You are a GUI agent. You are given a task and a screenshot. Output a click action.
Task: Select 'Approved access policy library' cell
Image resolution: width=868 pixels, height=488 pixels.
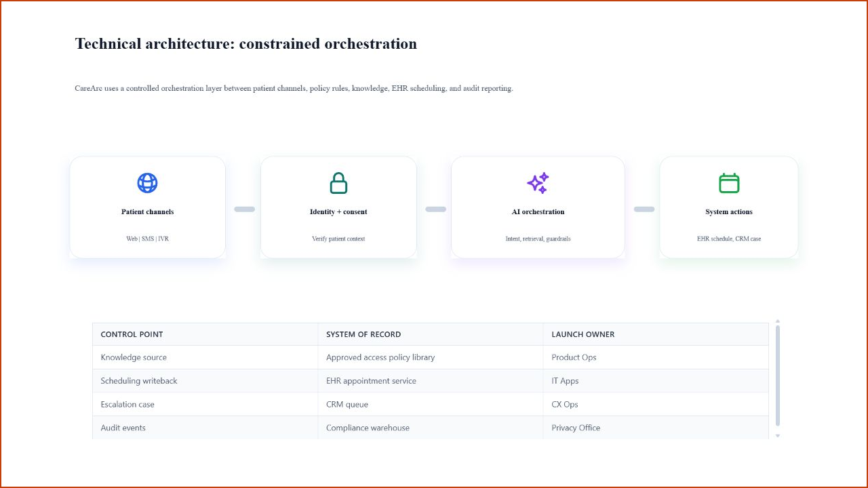coord(431,357)
